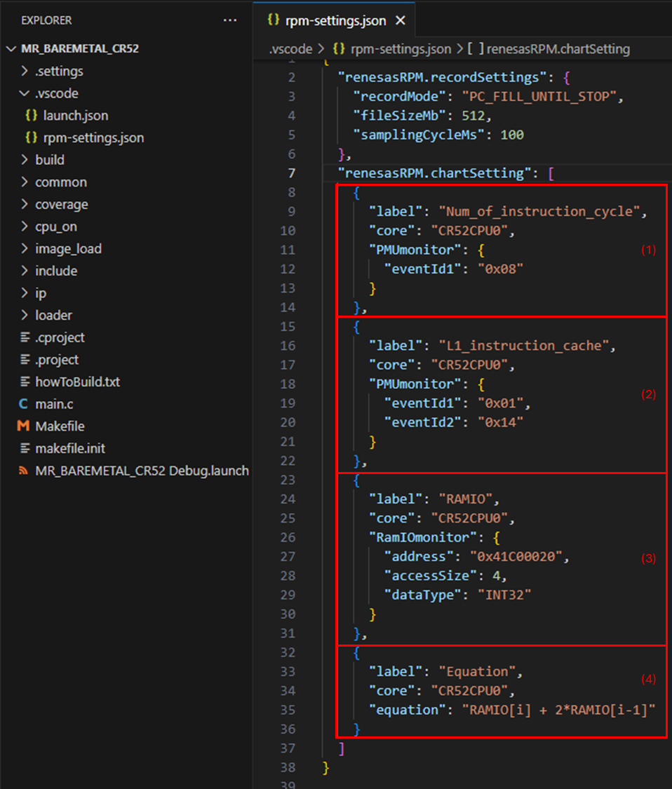Open the Explorer more actions ellipsis
This screenshot has height=789, width=672.
point(229,20)
